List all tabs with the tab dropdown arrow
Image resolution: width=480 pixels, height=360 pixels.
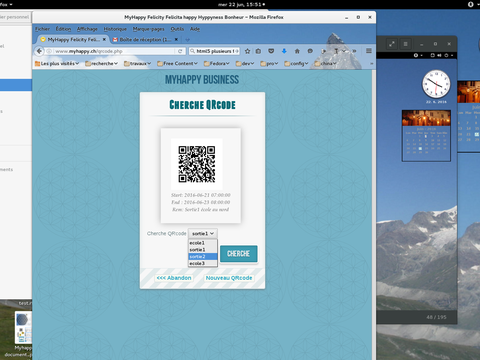tap(188, 39)
